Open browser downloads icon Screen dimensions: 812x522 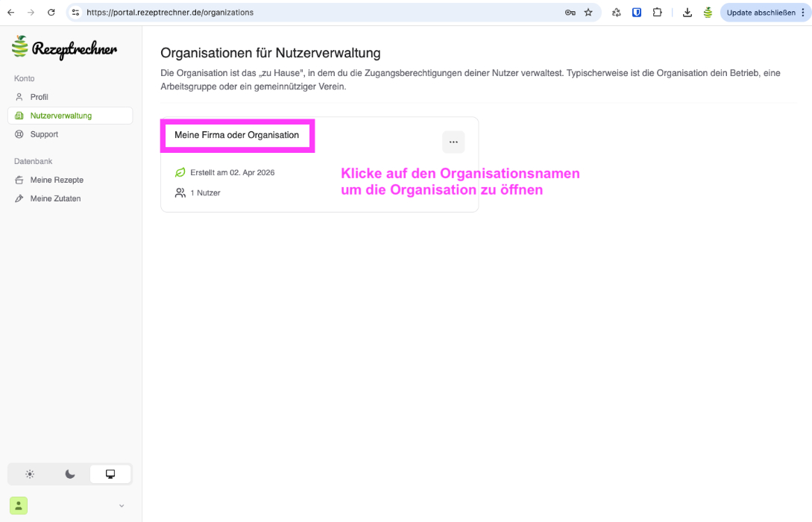point(687,13)
